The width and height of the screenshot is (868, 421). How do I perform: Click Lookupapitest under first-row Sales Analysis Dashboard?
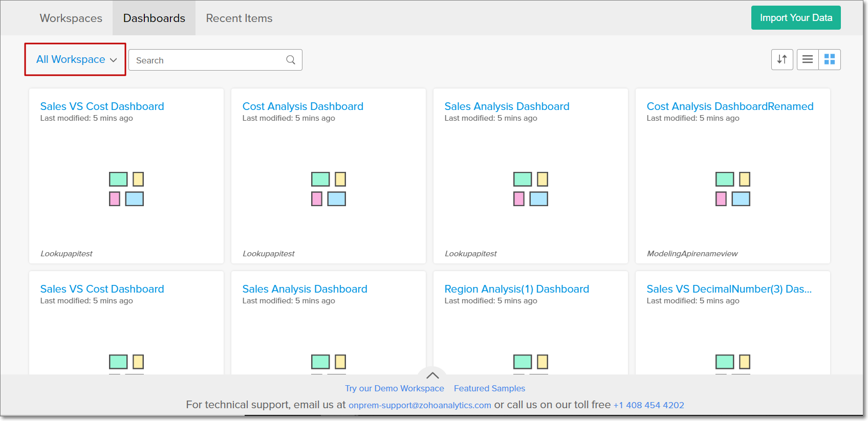[471, 254]
